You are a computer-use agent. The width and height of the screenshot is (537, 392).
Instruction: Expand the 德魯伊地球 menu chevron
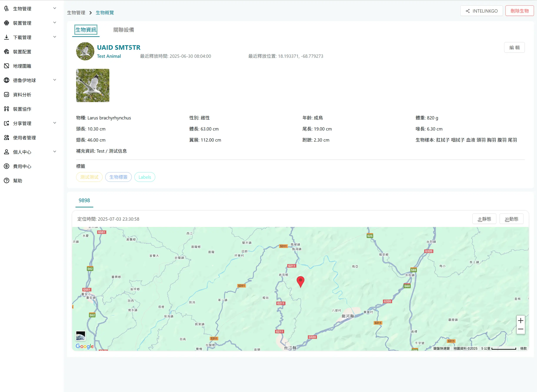point(55,80)
